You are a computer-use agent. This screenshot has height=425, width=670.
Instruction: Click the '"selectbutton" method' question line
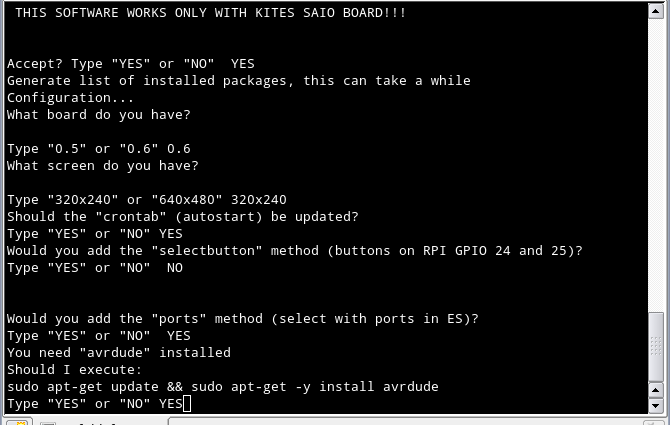(294, 250)
